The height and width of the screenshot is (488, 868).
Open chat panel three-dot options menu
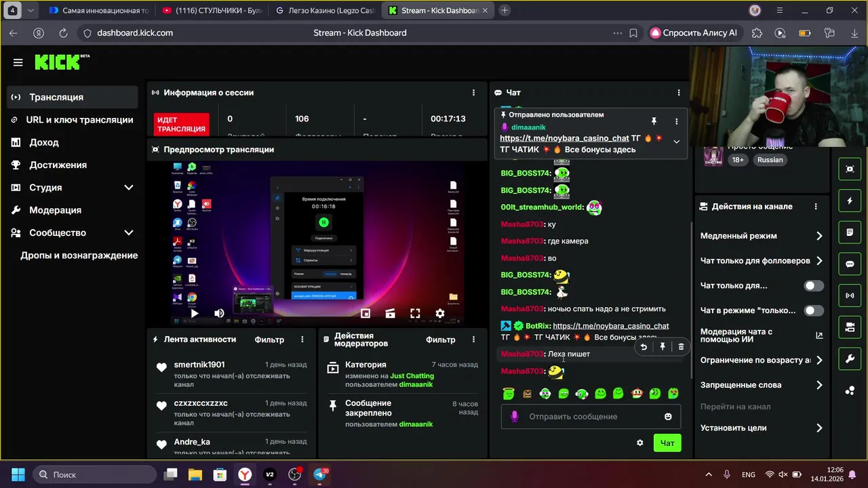[679, 93]
